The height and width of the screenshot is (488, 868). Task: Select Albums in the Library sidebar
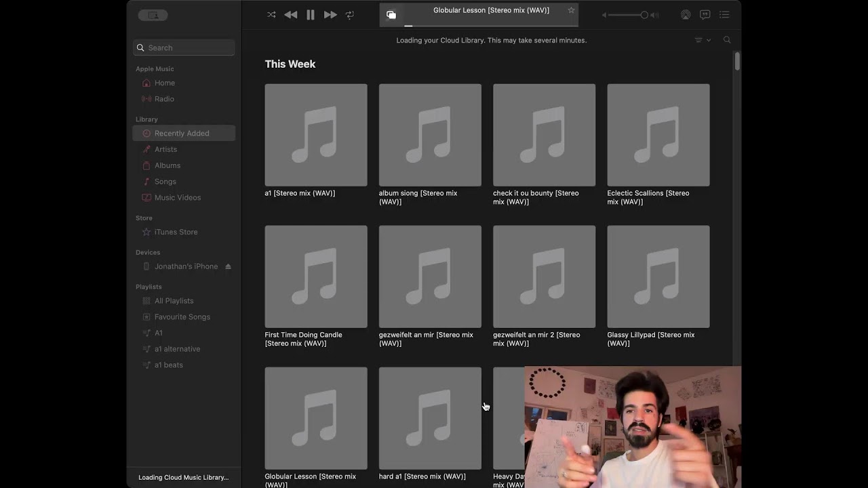coord(167,165)
